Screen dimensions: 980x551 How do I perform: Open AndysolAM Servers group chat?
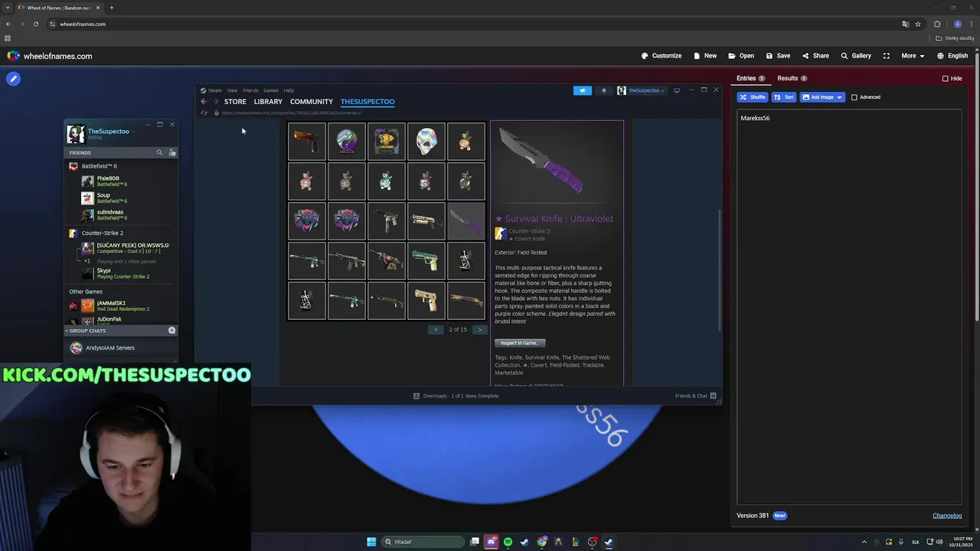[x=110, y=347]
